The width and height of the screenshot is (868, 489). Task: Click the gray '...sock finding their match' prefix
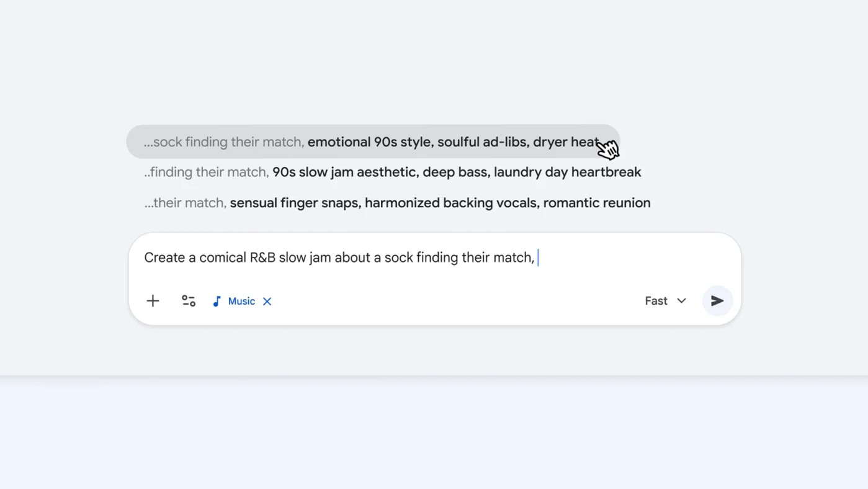(224, 142)
